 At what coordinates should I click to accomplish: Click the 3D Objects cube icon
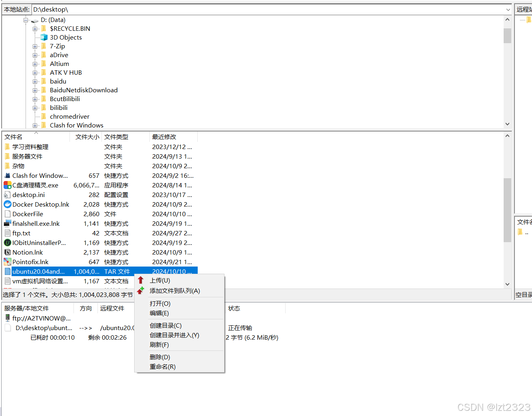(44, 37)
